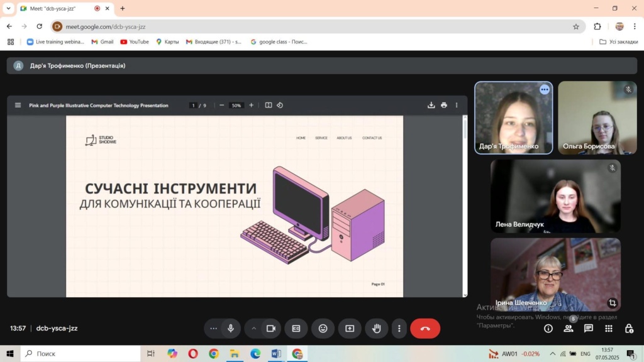Open Chrome profile avatar
Screen dimensions: 644x362
pos(619,26)
